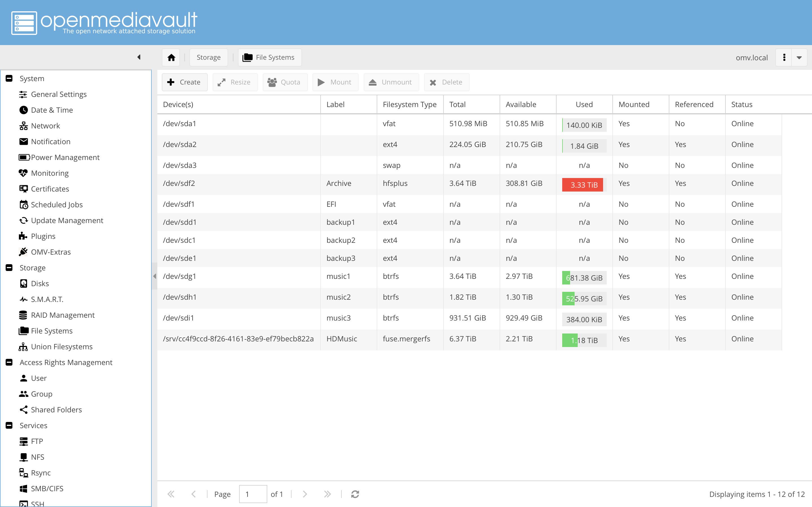Open the S.M.A.R.T. page
The image size is (812, 507).
pos(47,299)
